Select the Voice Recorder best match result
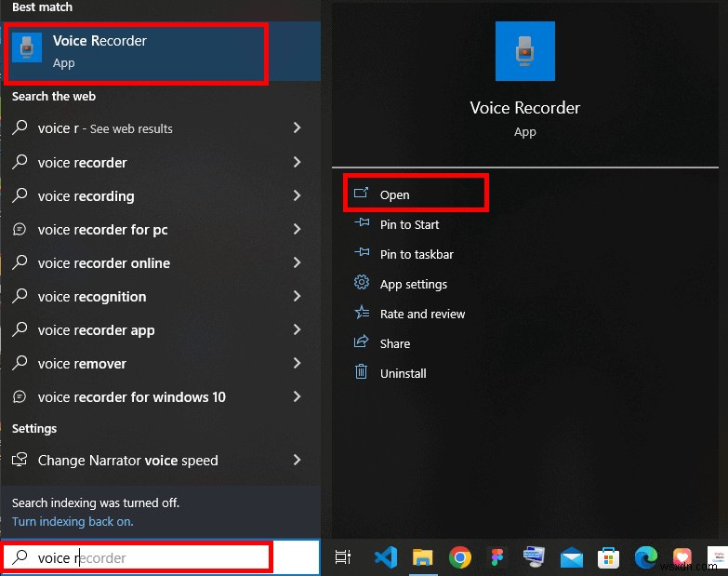The height and width of the screenshot is (576, 728). (x=160, y=51)
